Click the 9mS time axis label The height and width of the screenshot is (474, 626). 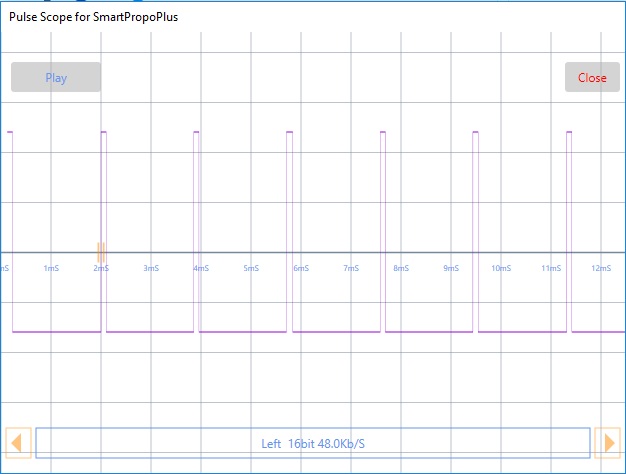pyautogui.click(x=451, y=268)
